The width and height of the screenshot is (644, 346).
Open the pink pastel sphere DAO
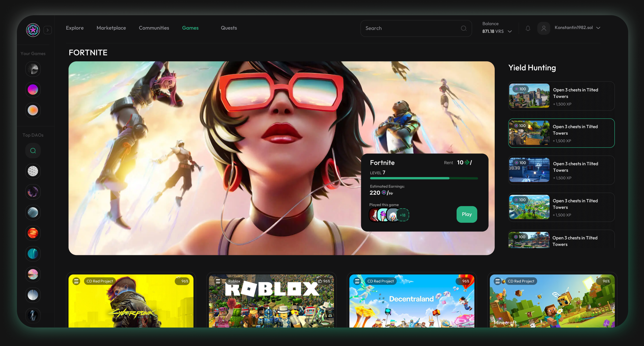pyautogui.click(x=33, y=274)
